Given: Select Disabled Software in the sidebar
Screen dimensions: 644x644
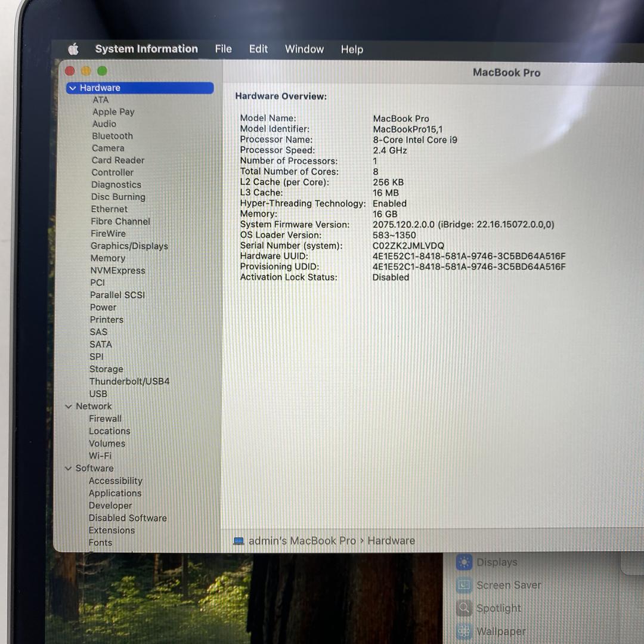Looking at the screenshot, I should click(128, 518).
